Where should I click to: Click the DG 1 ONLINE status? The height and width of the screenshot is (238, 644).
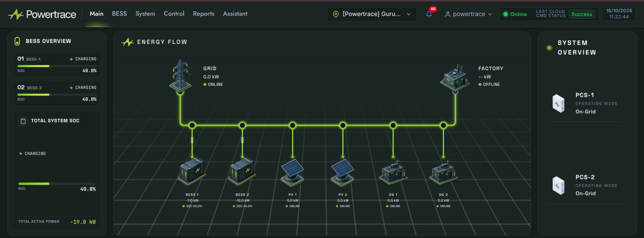click(x=393, y=206)
